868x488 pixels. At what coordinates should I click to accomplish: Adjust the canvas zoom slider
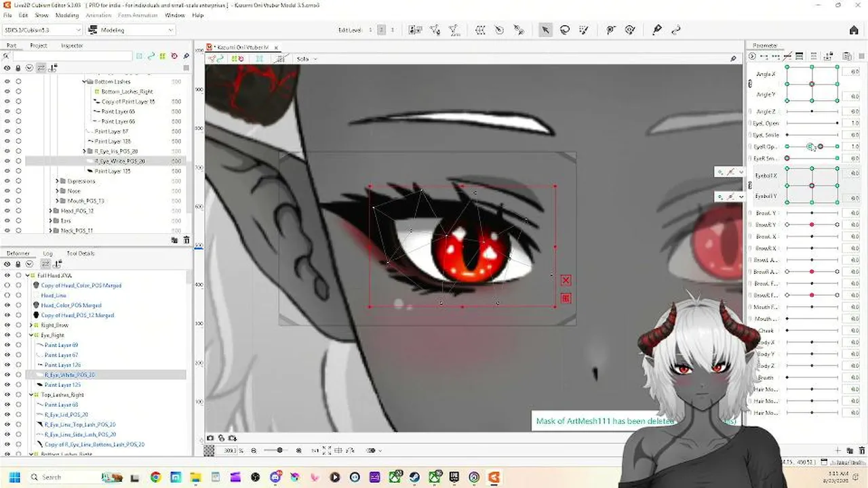(278, 451)
